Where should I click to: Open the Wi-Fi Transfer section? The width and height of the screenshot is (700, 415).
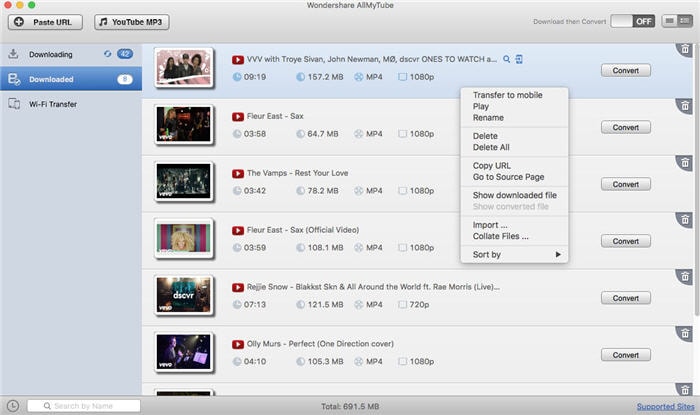point(71,104)
